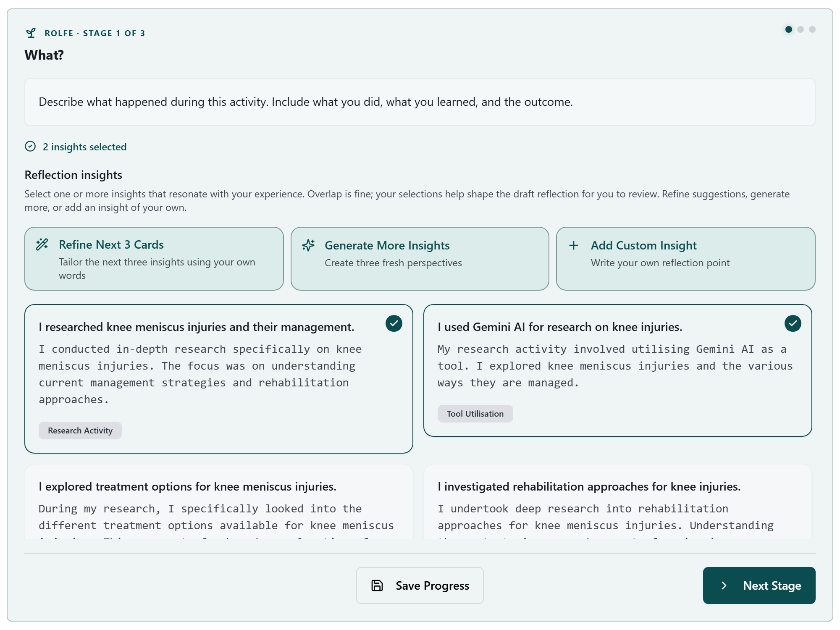The image size is (840, 630).
Task: Click 'Create three fresh perspectives' text
Action: 393,263
